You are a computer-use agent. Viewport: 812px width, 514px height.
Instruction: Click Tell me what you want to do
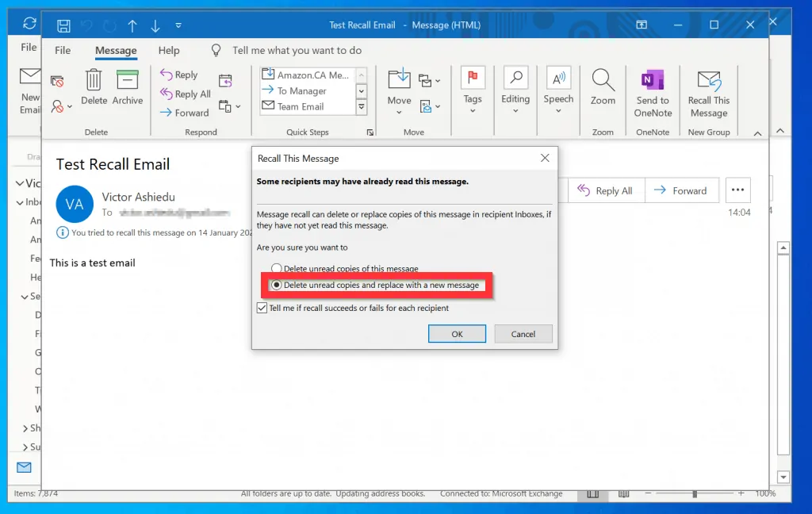[297, 50]
